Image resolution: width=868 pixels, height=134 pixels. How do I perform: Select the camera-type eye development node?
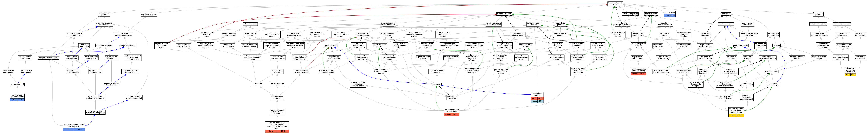point(17,97)
